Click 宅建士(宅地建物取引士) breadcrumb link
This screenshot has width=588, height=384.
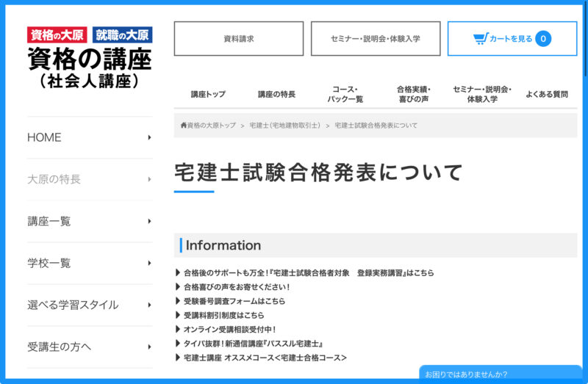[284, 126]
